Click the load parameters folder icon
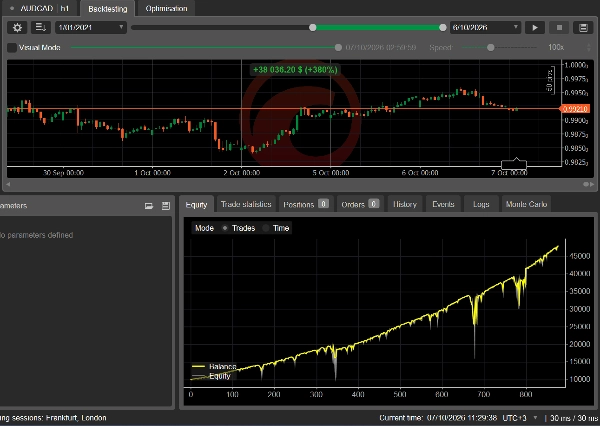 (x=149, y=206)
